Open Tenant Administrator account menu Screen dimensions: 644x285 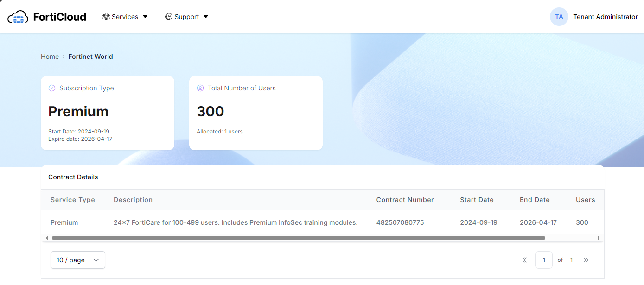pos(606,17)
